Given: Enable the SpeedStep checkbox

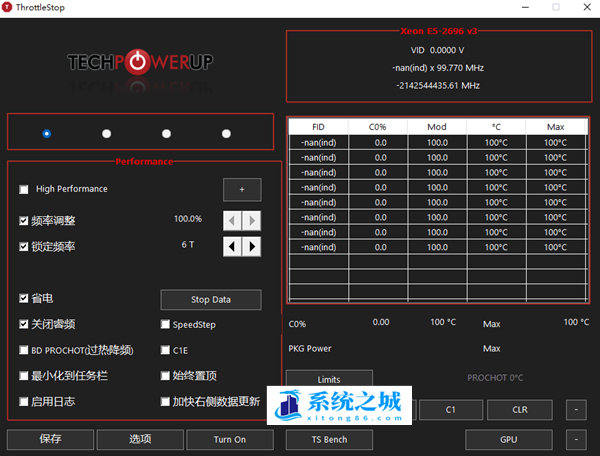Looking at the screenshot, I should (x=165, y=324).
